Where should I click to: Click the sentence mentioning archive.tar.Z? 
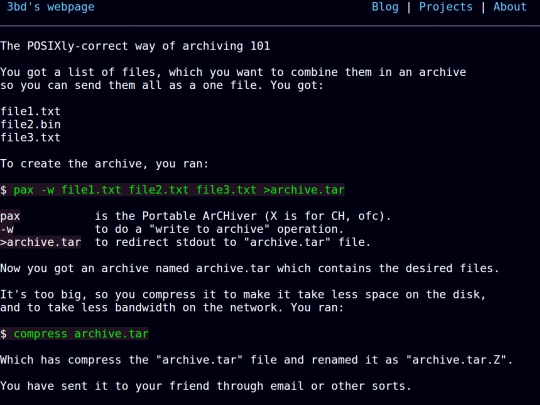tap(257, 360)
